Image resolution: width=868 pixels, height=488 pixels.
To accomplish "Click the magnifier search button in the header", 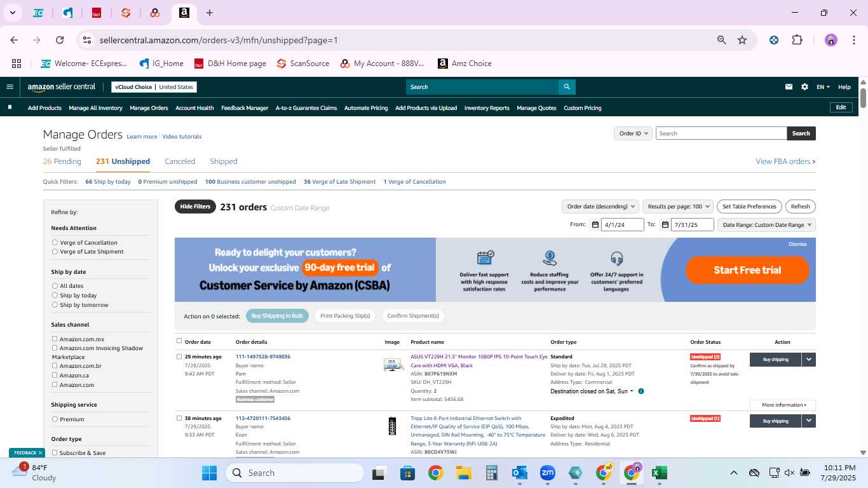I will [567, 87].
